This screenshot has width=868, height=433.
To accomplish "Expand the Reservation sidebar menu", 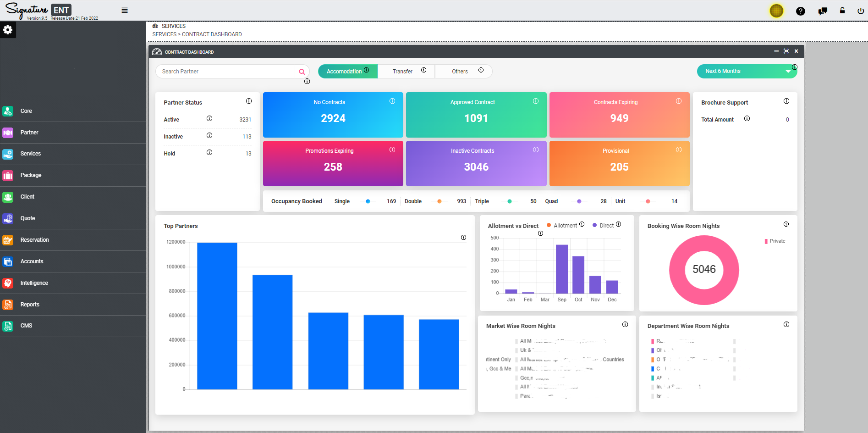I will point(34,240).
